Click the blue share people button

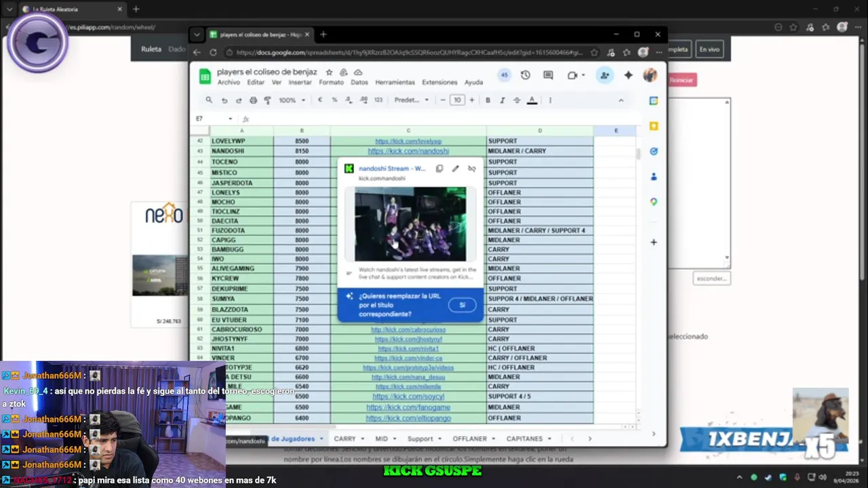[x=604, y=75]
